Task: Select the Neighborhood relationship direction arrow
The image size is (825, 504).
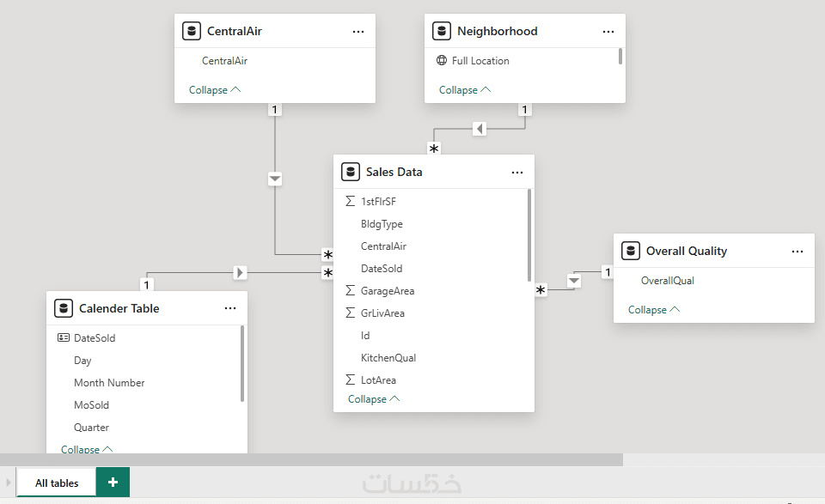Action: (x=480, y=129)
